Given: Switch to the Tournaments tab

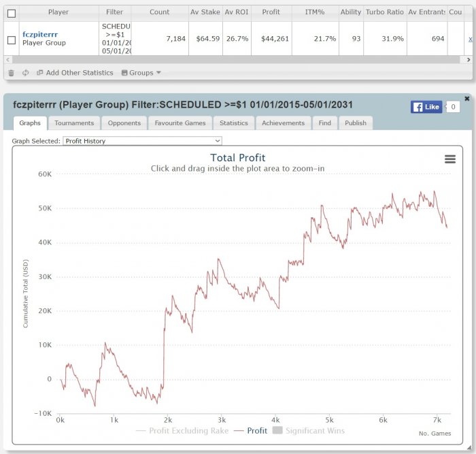Looking at the screenshot, I should pyautogui.click(x=74, y=123).
